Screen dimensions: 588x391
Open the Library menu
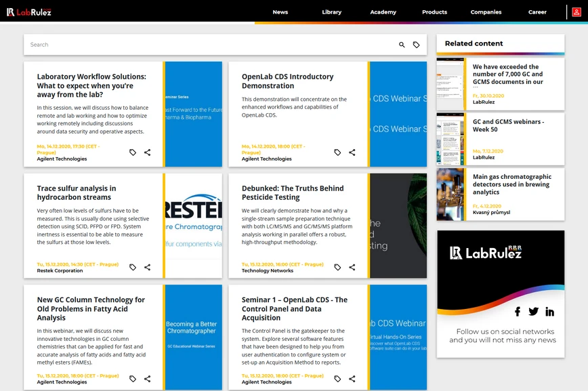pos(331,12)
